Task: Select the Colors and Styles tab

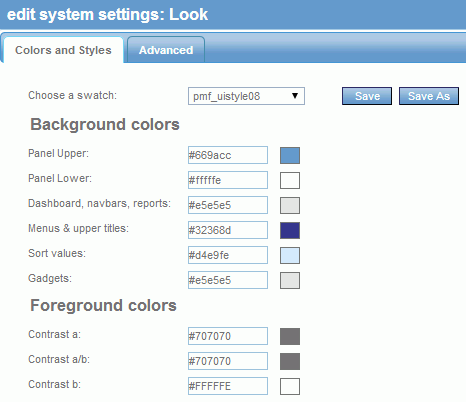Action: [x=63, y=50]
